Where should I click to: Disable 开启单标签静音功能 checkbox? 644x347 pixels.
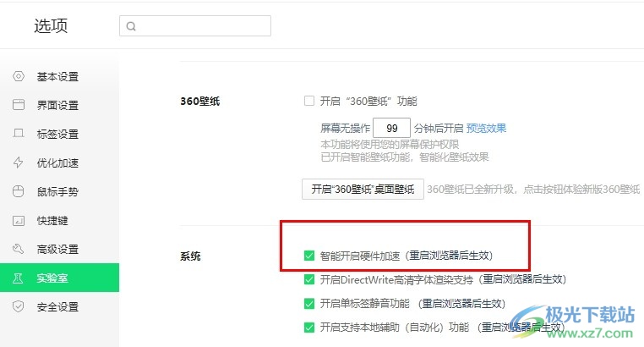[x=309, y=304]
